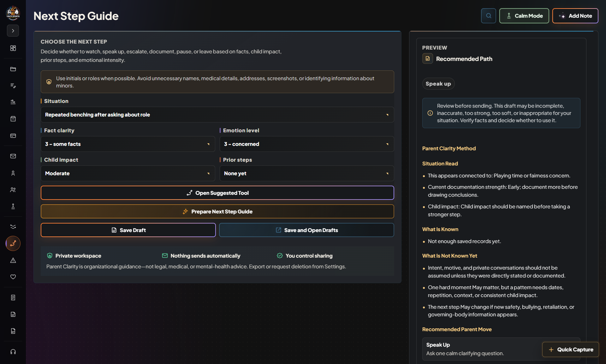Click the What Is Known heading
Screen dimensions: 606x364
click(440, 229)
